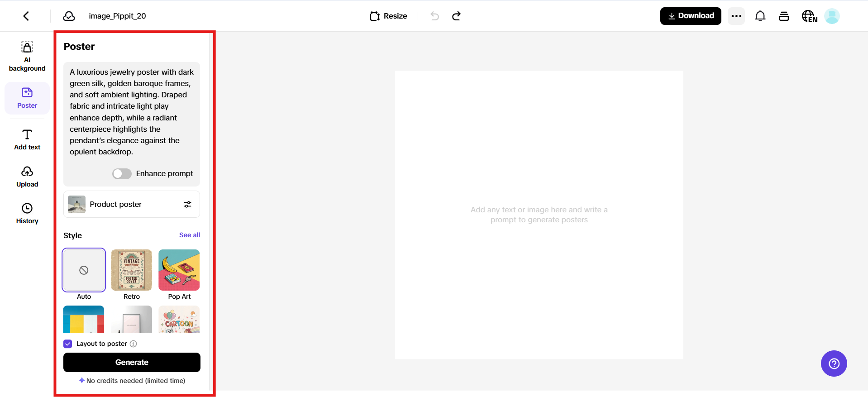Select the Poster sidebar tab
The width and height of the screenshot is (868, 397).
pyautogui.click(x=27, y=98)
